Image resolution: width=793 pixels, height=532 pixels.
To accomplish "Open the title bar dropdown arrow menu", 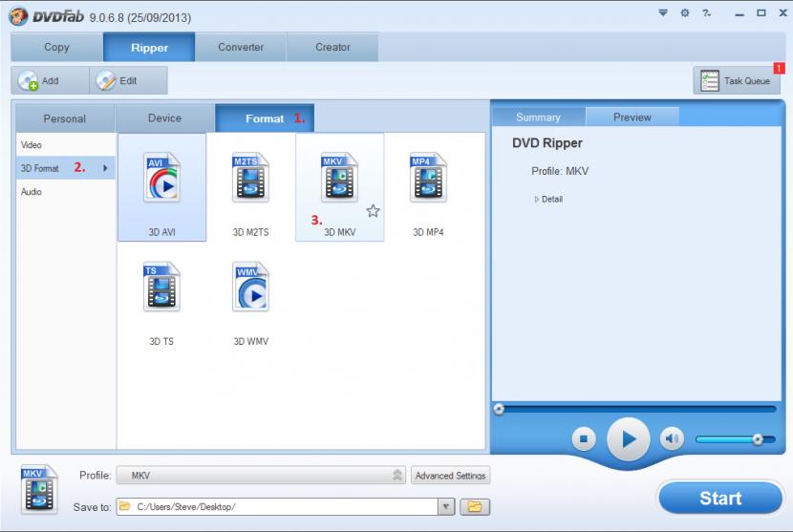I will click(662, 13).
